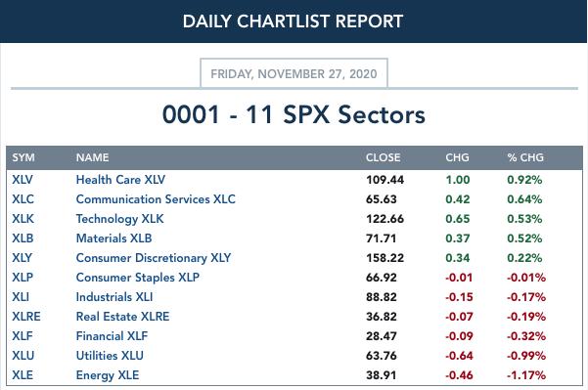Select the XLI symbol link
This screenshot has width=588, height=390.
point(21,297)
